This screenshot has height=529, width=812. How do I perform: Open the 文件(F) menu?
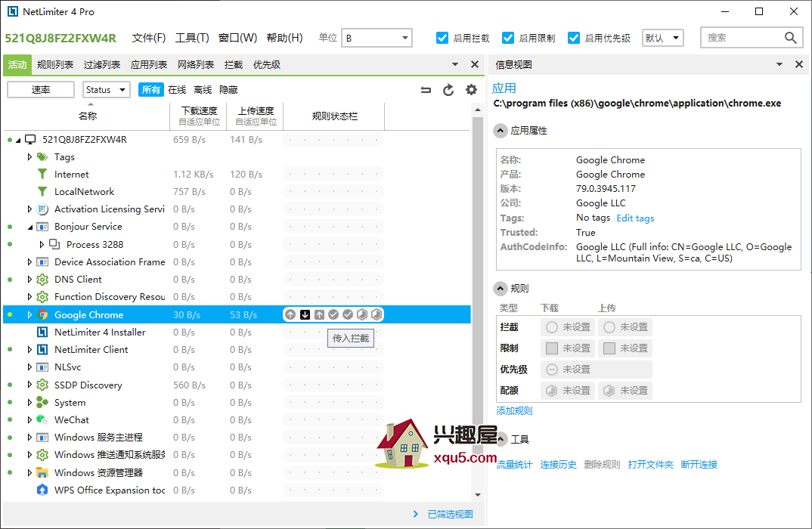coord(149,38)
